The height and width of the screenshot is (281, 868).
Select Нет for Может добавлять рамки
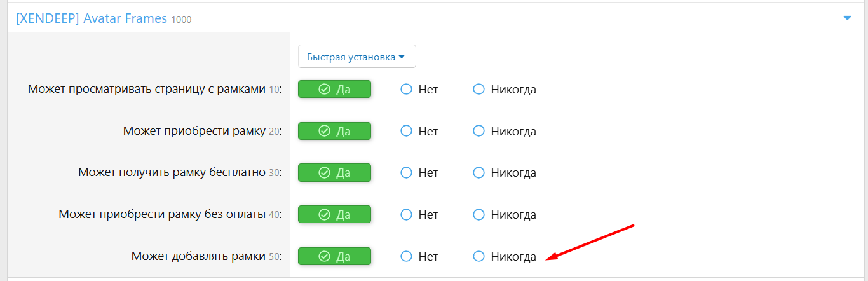point(419,256)
